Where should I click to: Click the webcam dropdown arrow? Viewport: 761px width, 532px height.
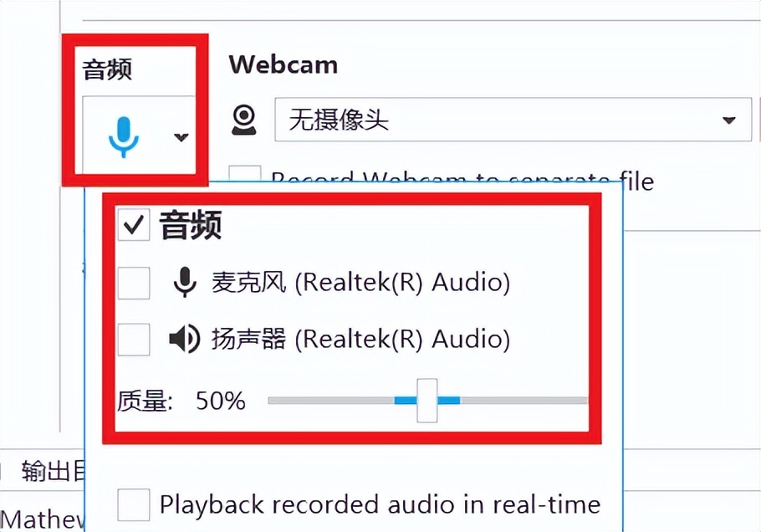click(728, 120)
